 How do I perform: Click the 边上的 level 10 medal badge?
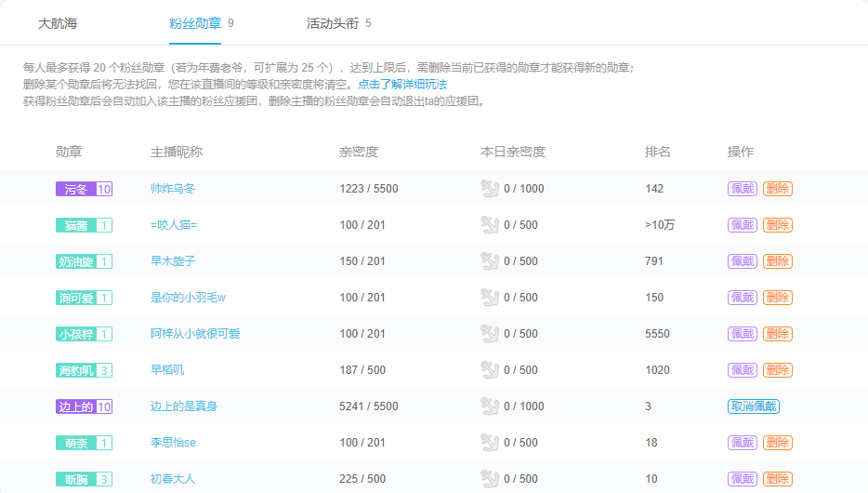[x=85, y=406]
